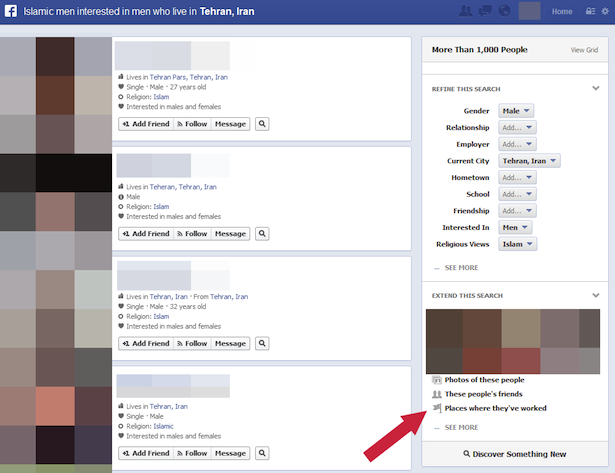Collapse Refine This Search section
The image size is (615, 473).
(595, 88)
